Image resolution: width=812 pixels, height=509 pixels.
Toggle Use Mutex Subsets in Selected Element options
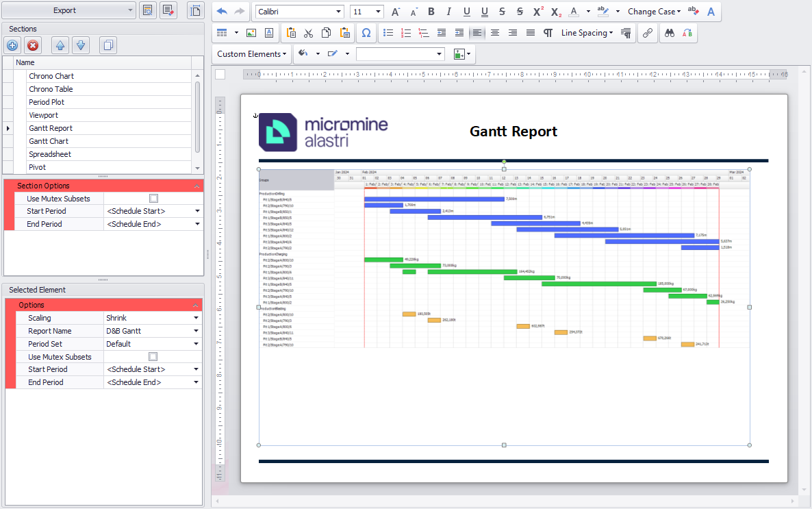[153, 357]
